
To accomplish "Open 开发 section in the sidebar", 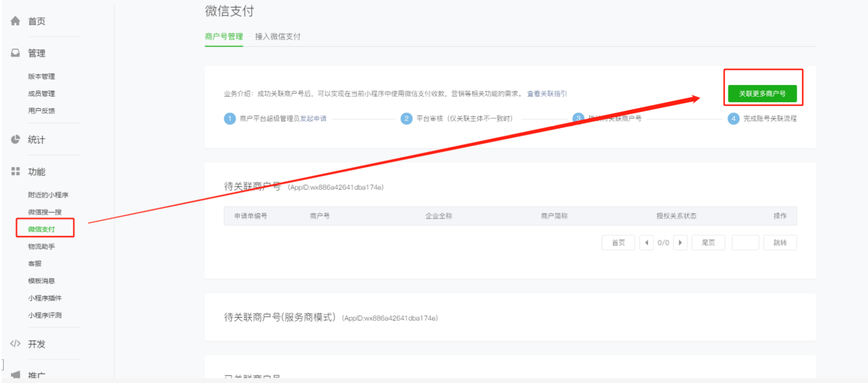I will click(36, 344).
